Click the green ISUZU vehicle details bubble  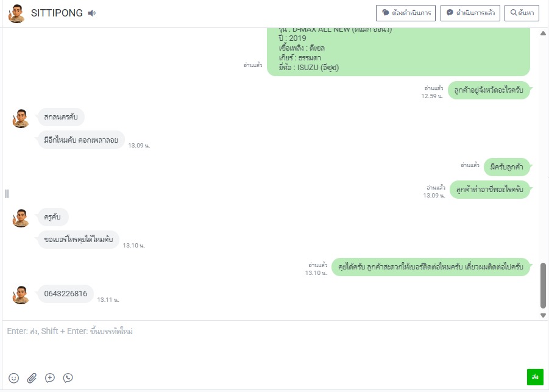398,52
